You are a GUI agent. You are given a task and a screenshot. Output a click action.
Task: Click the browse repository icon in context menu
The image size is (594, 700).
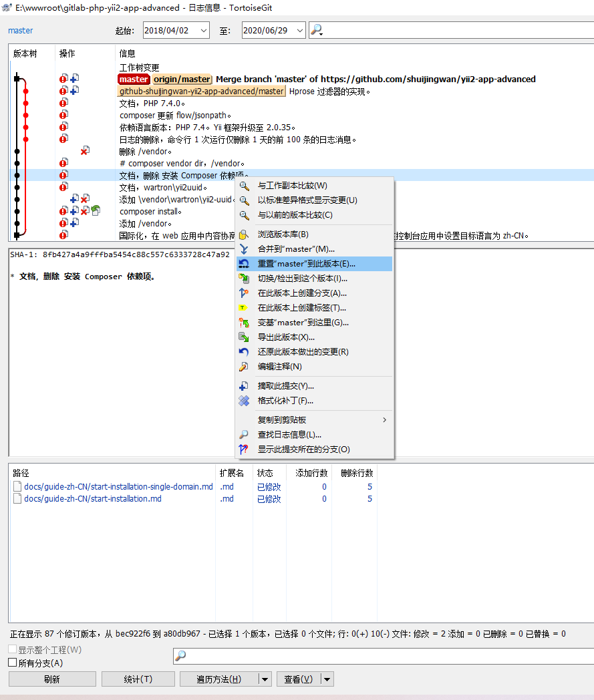click(x=244, y=234)
